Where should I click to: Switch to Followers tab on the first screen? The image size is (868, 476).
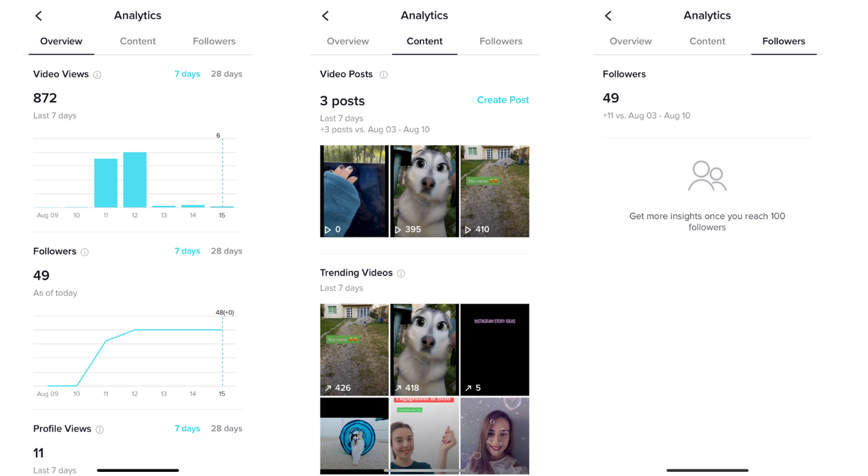214,41
